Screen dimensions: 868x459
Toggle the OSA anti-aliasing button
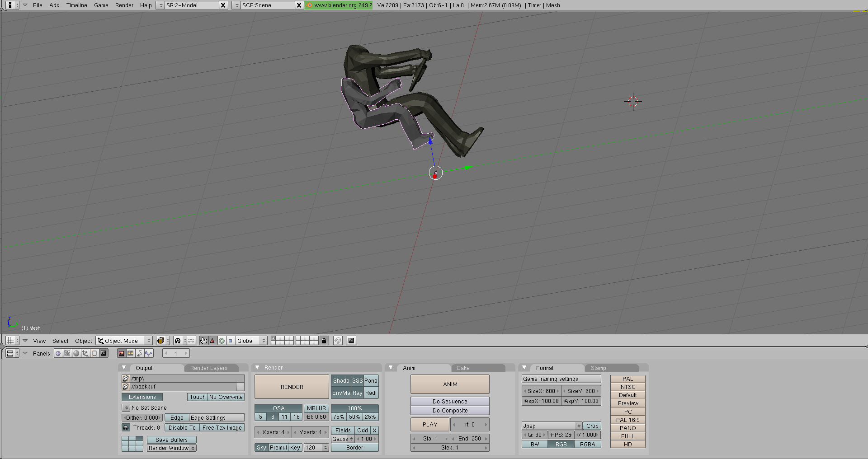point(278,408)
